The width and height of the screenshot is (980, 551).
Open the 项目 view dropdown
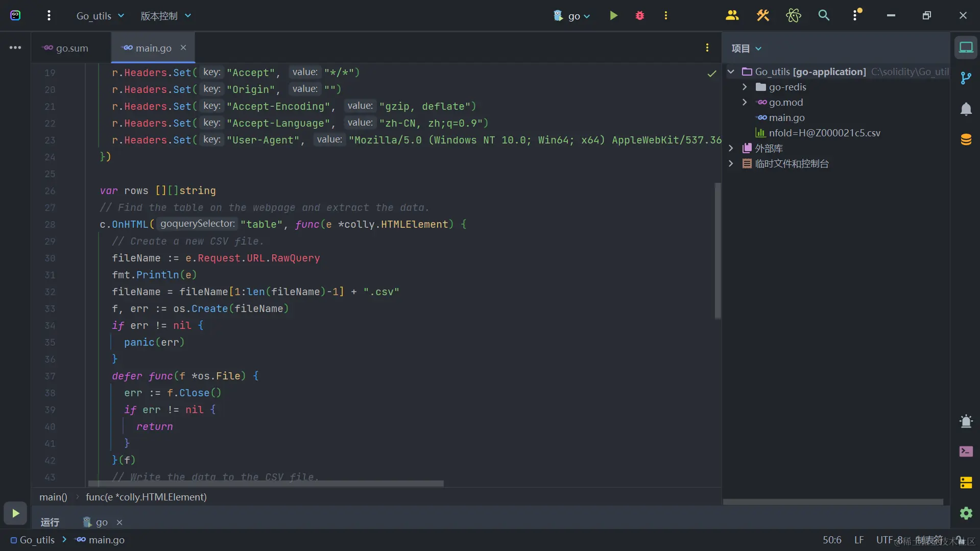click(x=746, y=48)
